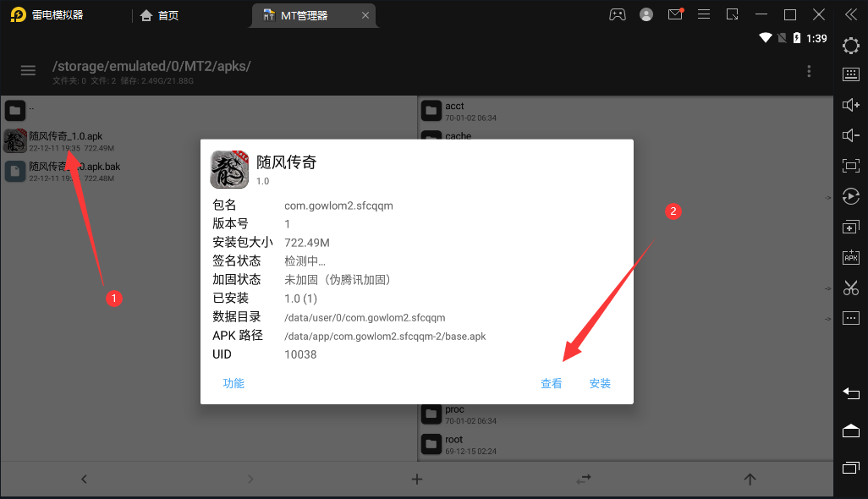Image resolution: width=868 pixels, height=499 pixels.
Task: Click 安装 to install 随风传奇
Action: (600, 383)
